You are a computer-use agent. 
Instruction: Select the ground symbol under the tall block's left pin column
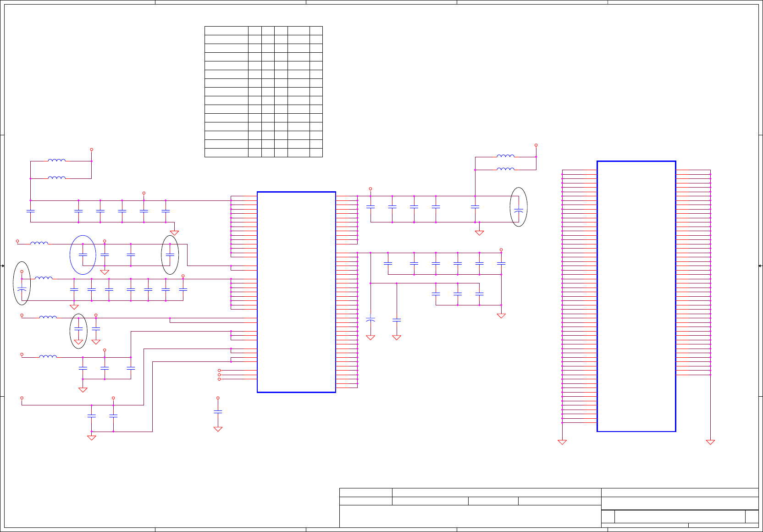click(562, 442)
